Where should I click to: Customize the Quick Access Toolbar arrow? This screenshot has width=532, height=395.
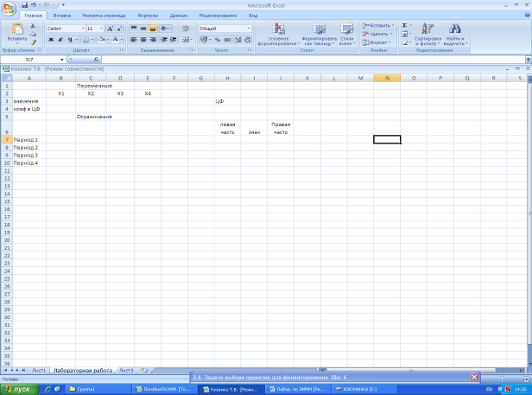pyautogui.click(x=63, y=5)
